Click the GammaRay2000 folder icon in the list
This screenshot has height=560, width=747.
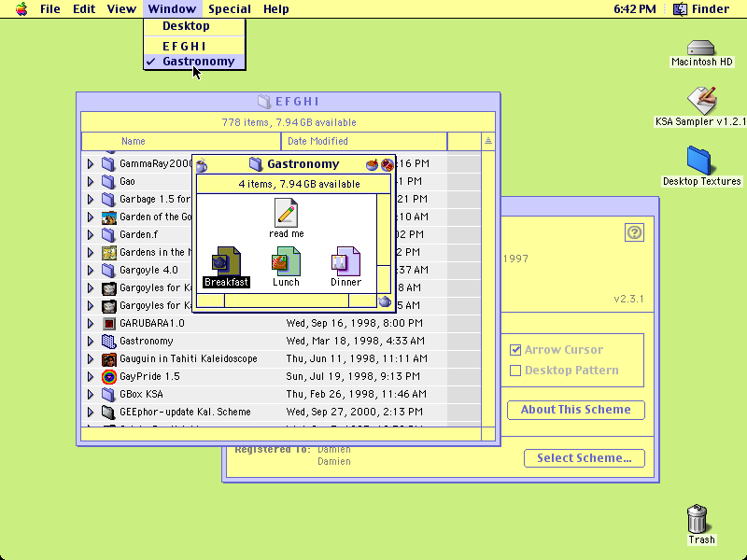coord(108,164)
